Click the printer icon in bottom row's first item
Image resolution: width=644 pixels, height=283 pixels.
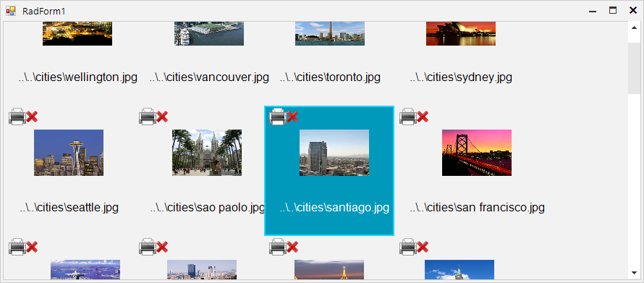17,247
